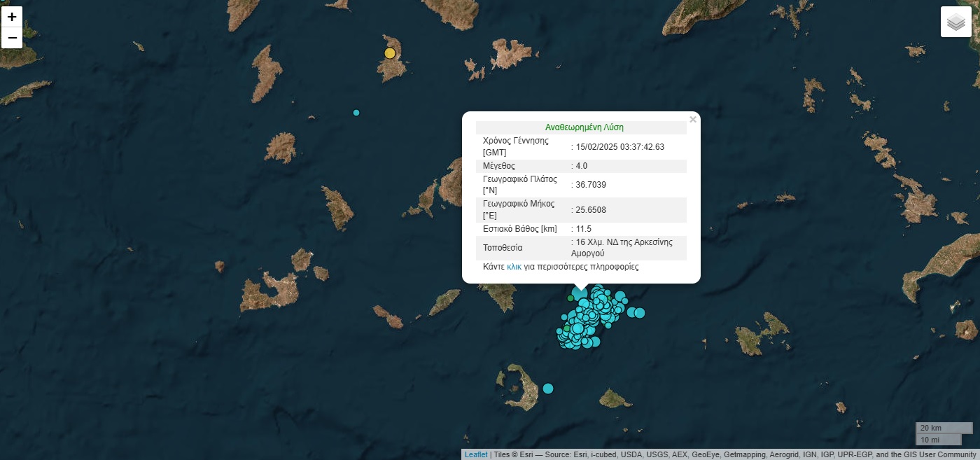Click the longitude value 25.6508
Screen dimensions: 980x460
pyautogui.click(x=591, y=210)
